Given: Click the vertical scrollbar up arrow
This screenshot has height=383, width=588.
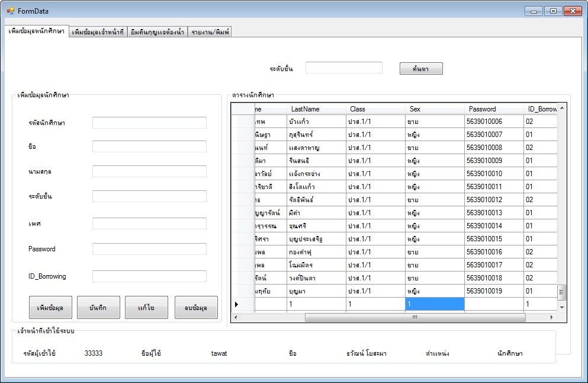Looking at the screenshot, I should [562, 108].
